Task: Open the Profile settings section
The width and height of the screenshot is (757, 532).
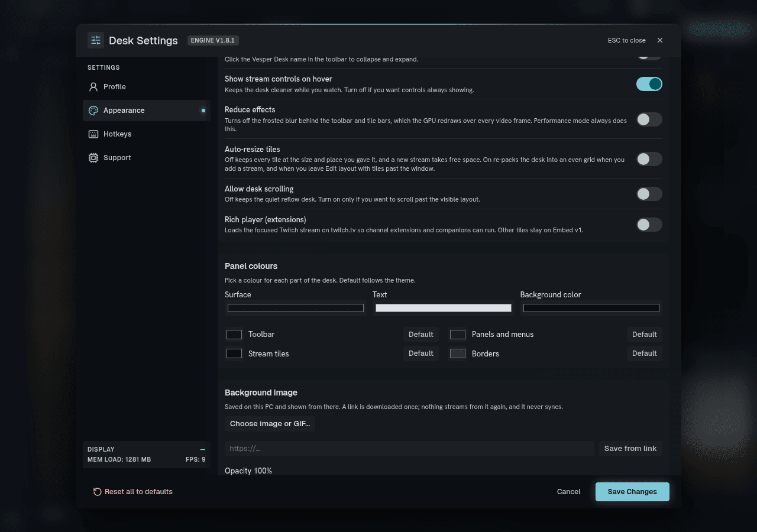Action: (x=147, y=87)
